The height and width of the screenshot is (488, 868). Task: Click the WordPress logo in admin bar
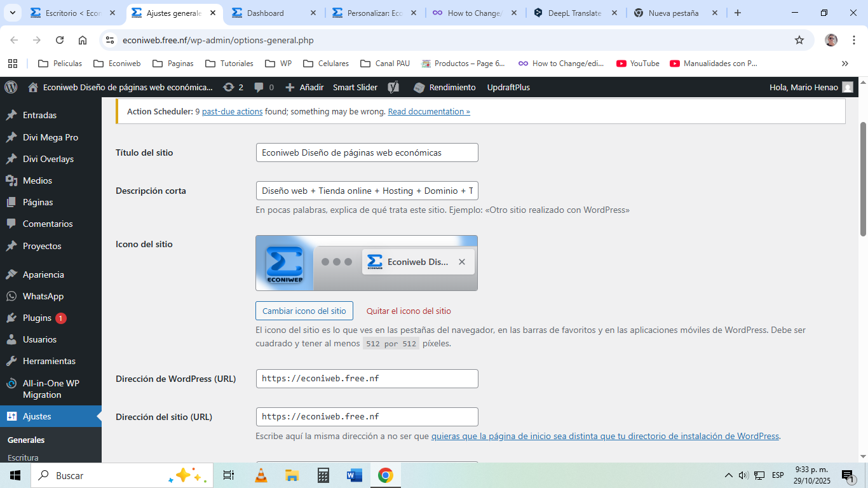click(x=11, y=87)
